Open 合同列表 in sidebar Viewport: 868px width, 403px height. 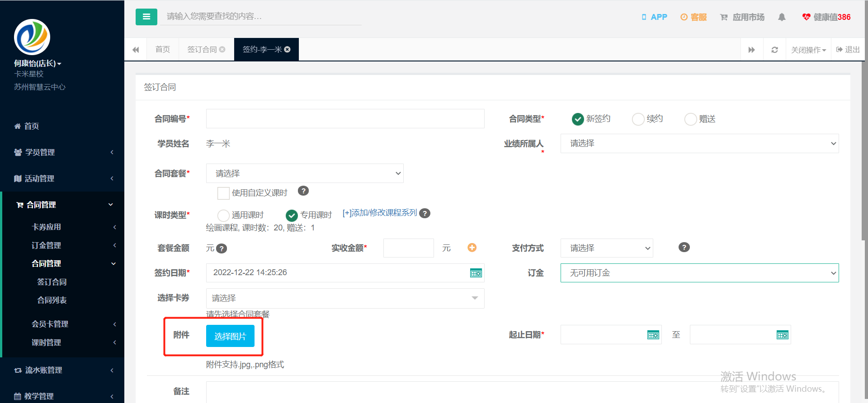(x=52, y=300)
